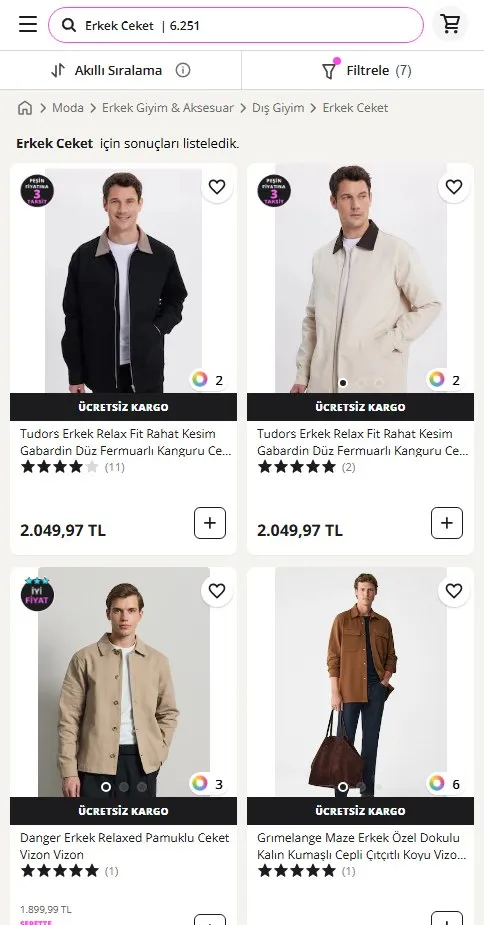484x925 pixels.
Task: Favorite the Grimelange Maze jacket
Action: pyautogui.click(x=453, y=591)
